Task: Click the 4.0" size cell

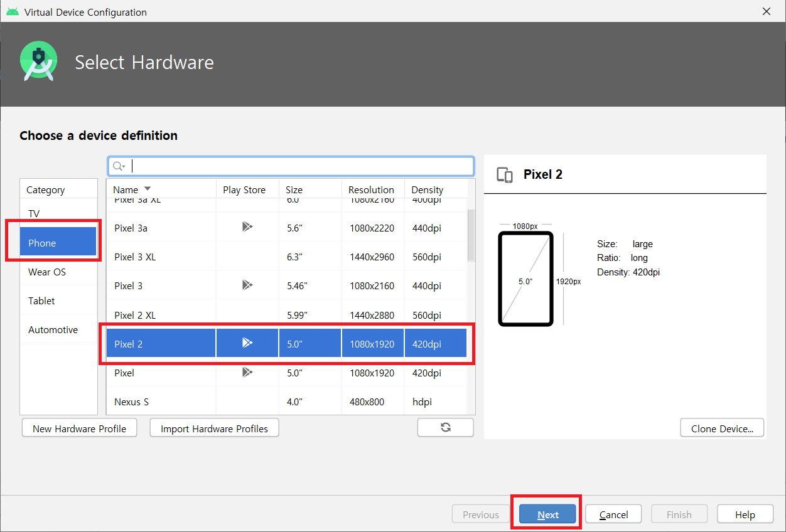Action: pos(310,402)
